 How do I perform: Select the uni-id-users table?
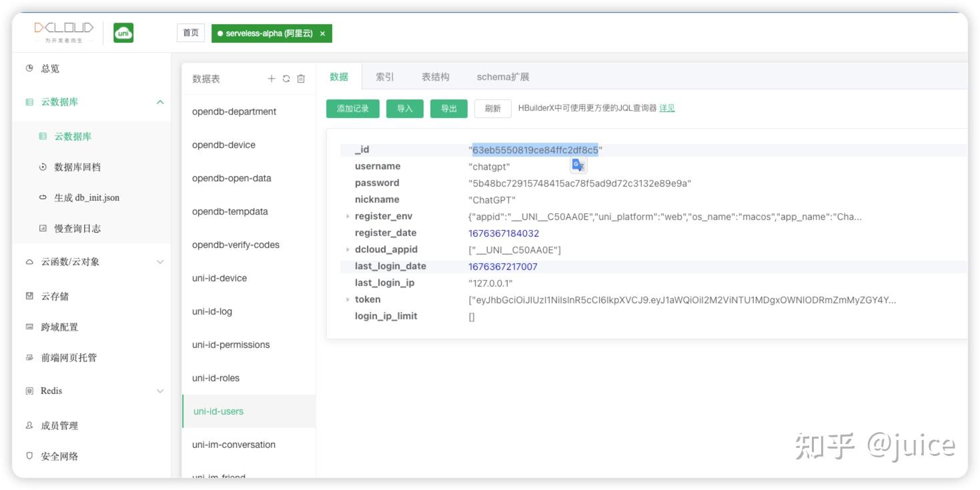coord(249,411)
